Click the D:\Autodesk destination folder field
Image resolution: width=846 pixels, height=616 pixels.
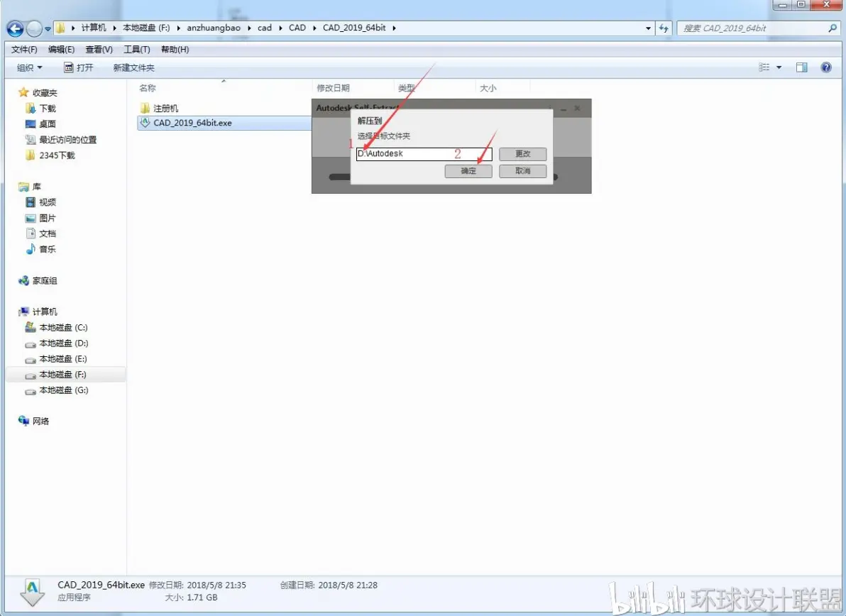[x=424, y=154]
